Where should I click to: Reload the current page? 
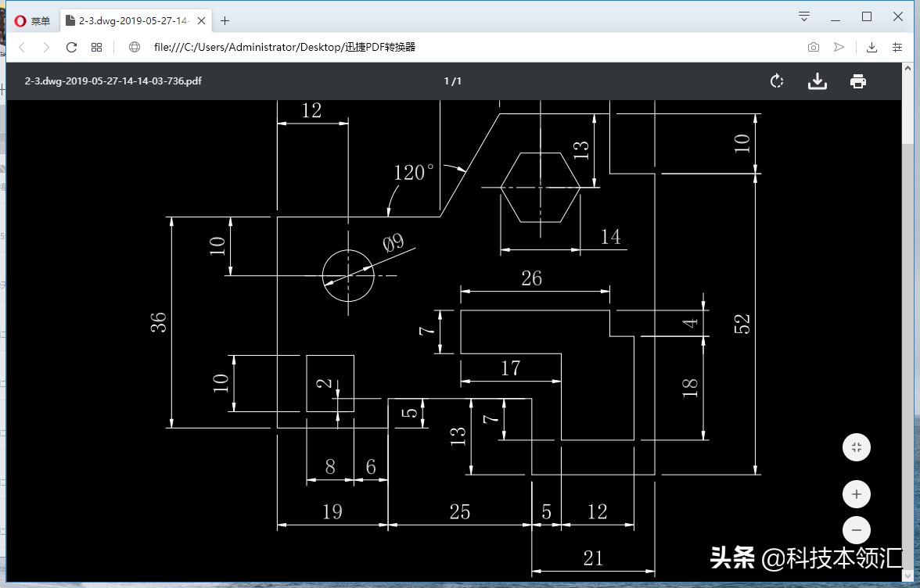click(72, 48)
